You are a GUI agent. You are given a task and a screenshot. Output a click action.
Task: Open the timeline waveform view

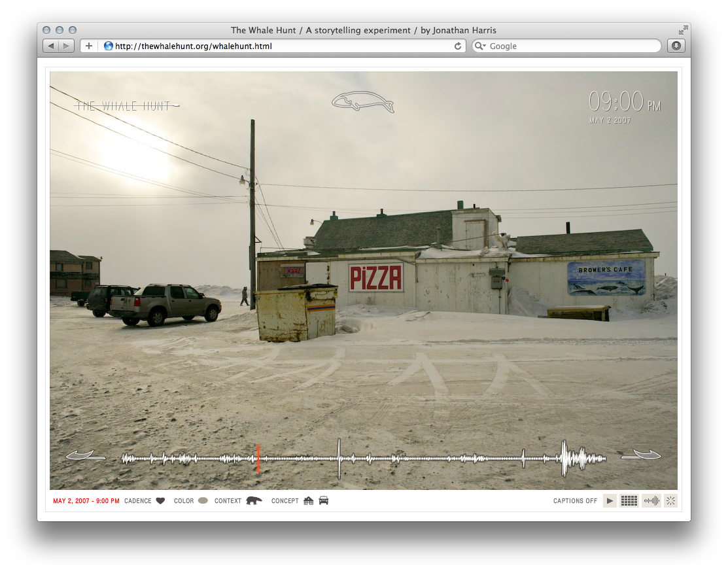click(651, 501)
